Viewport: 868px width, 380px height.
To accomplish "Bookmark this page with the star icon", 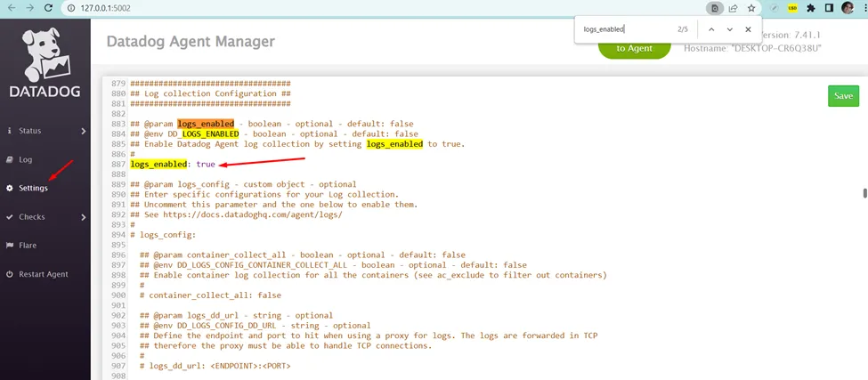I will (x=751, y=8).
